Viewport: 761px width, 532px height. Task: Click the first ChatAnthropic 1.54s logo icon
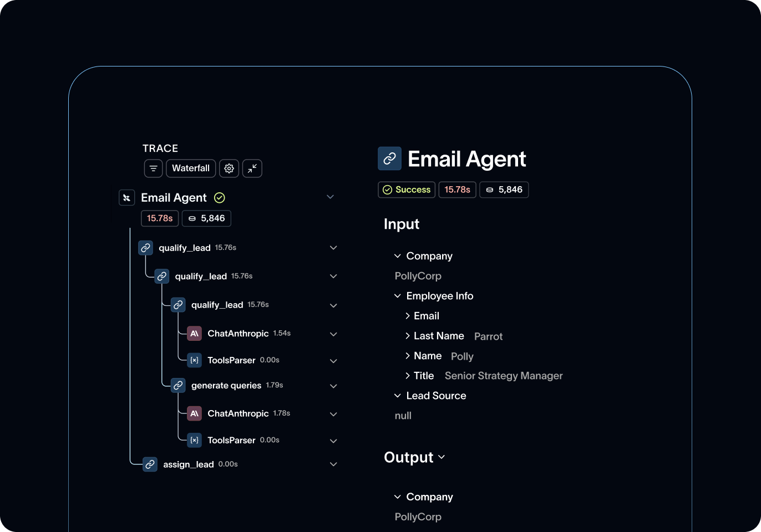pyautogui.click(x=194, y=334)
